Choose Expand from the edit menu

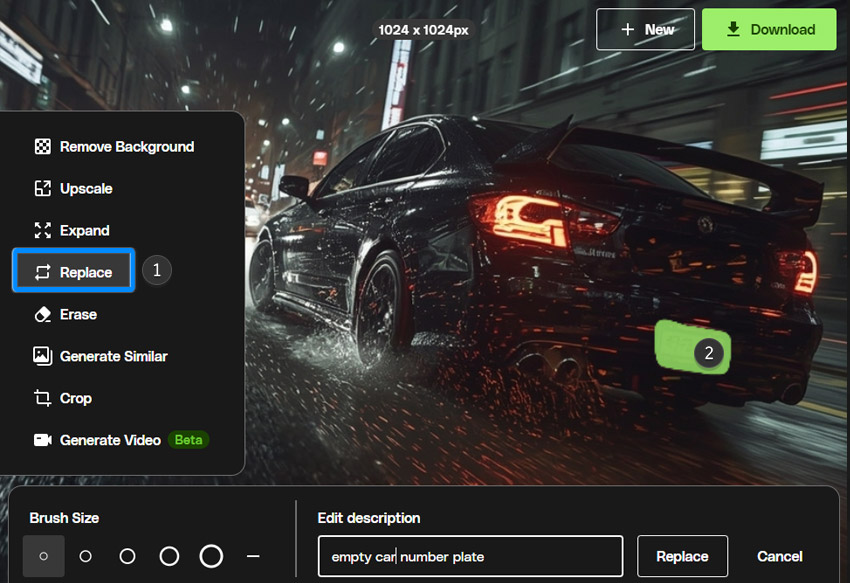[72, 230]
